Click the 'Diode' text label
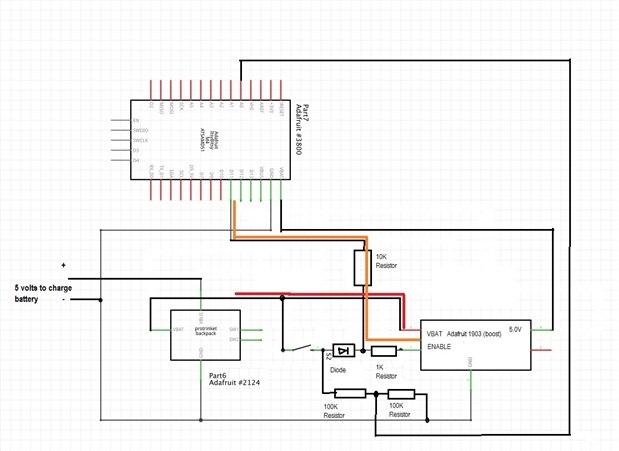 tap(338, 370)
